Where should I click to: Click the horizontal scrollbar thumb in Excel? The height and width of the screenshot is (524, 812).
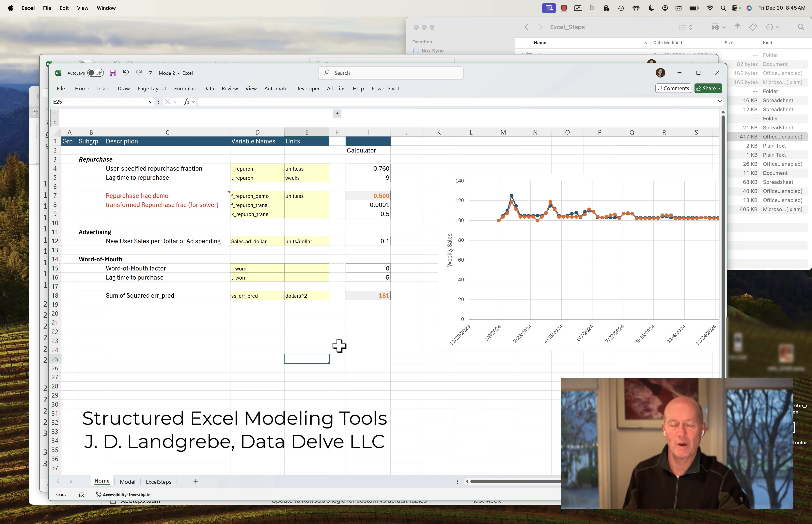515,481
